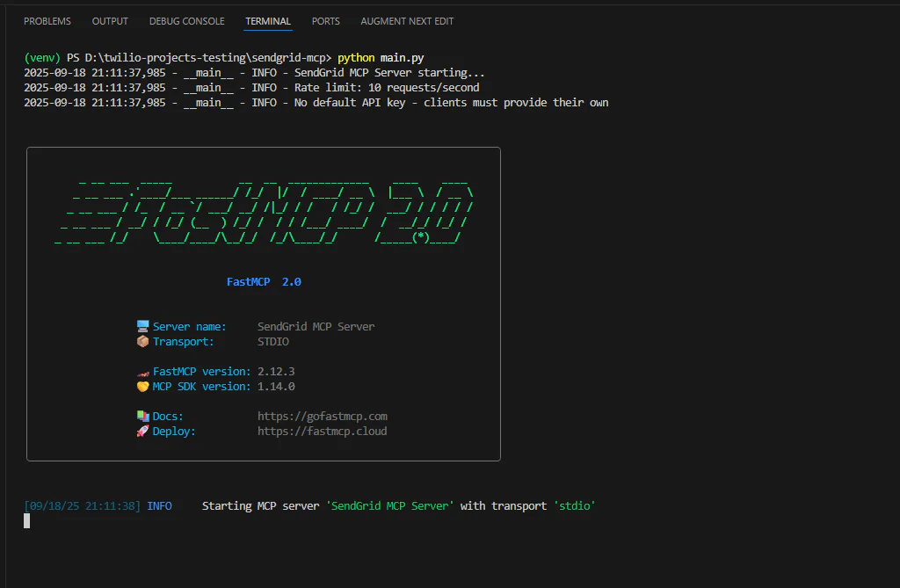Switch to the PROBLEMS tab
Viewport: 900px width, 588px height.
tap(47, 20)
